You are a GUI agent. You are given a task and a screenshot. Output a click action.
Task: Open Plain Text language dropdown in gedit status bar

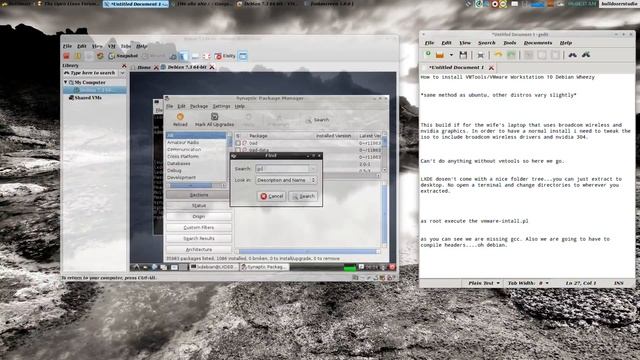[x=484, y=283]
